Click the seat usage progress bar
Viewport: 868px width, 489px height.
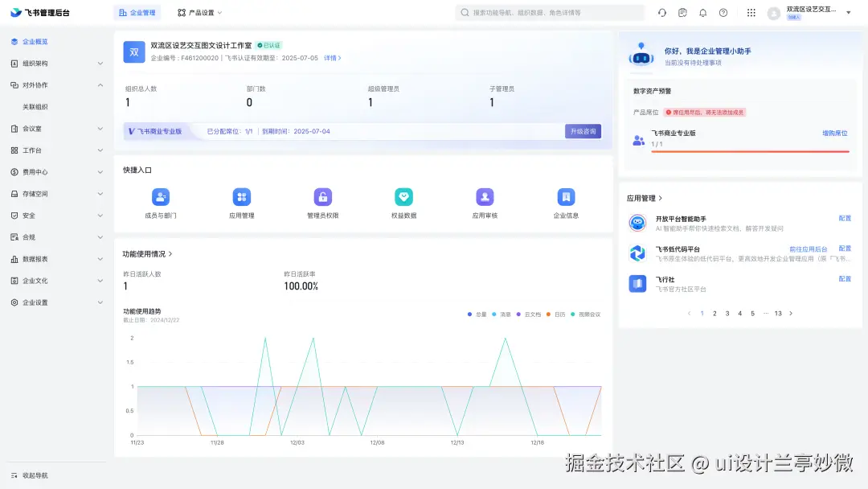750,151
